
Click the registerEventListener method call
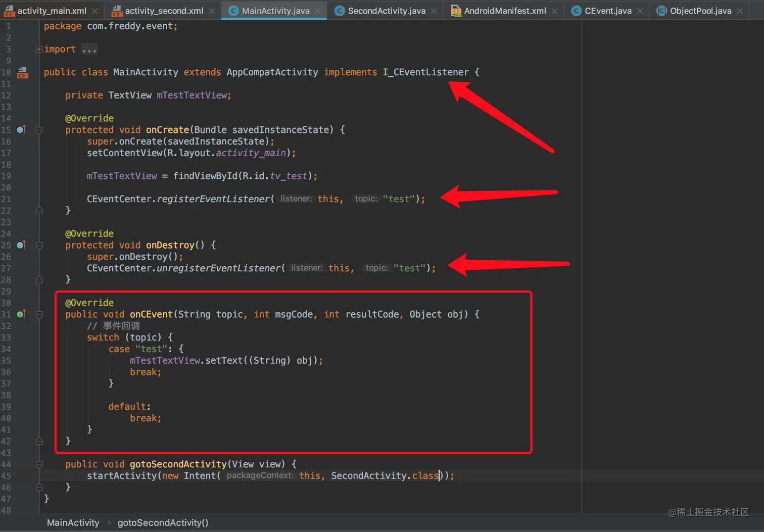213,199
